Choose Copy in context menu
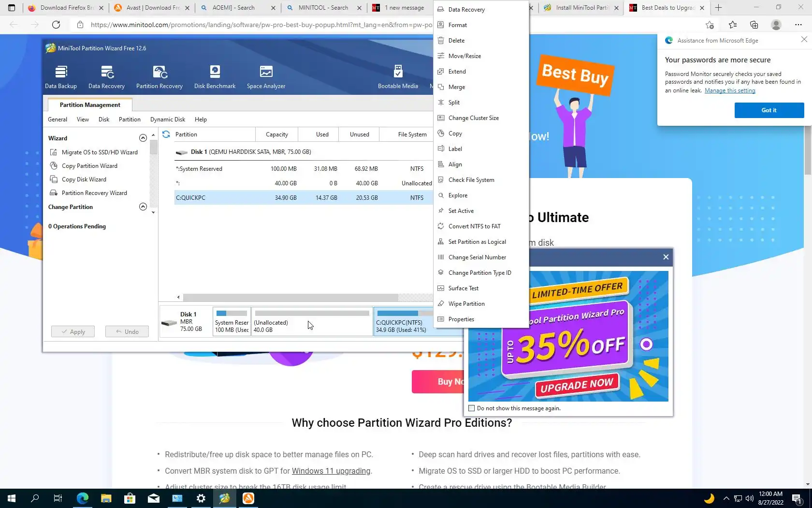Screen dimensions: 812x508 click(481, 134)
